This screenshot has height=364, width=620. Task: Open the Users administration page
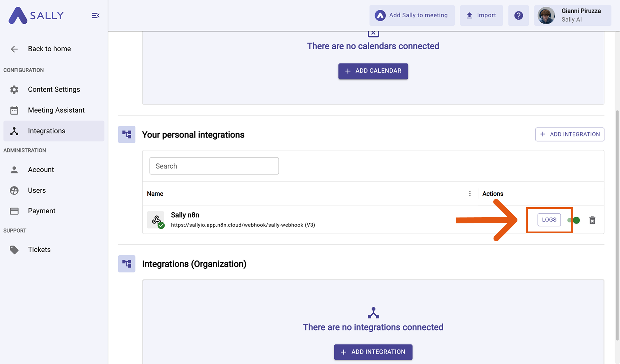tap(54, 191)
